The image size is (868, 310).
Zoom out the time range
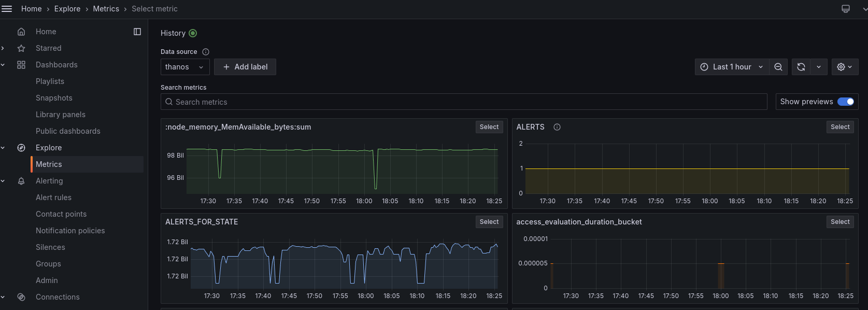(778, 67)
